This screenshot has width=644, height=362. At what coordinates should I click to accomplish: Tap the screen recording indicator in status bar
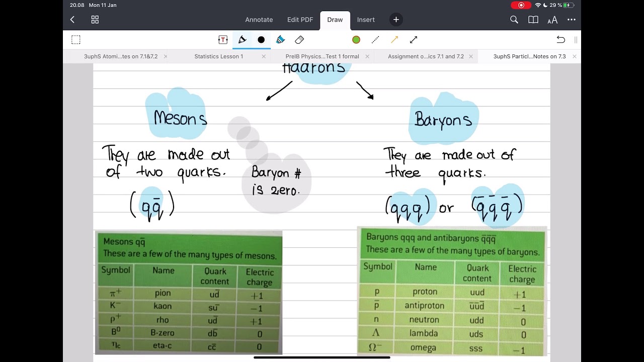pos(521,5)
